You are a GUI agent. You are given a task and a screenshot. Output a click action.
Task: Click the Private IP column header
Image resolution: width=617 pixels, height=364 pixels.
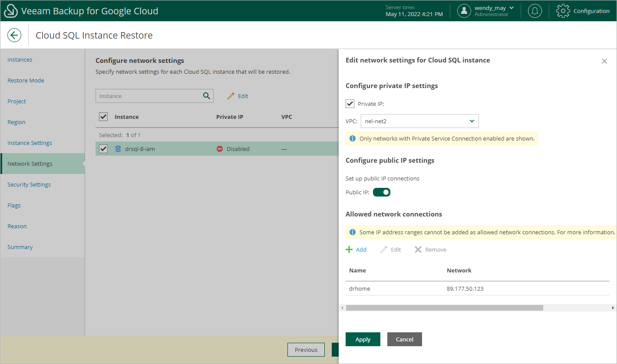(x=230, y=117)
